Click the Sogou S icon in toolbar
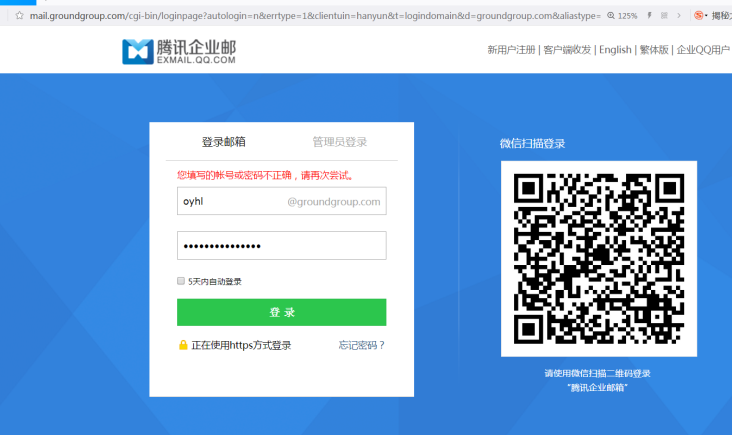This screenshot has width=732, height=436. point(698,15)
